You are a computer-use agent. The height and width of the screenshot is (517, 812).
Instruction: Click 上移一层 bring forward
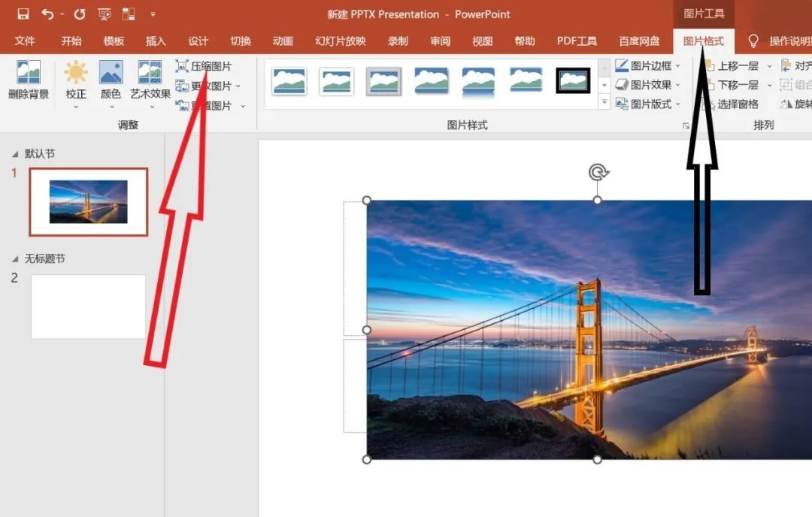pos(732,65)
